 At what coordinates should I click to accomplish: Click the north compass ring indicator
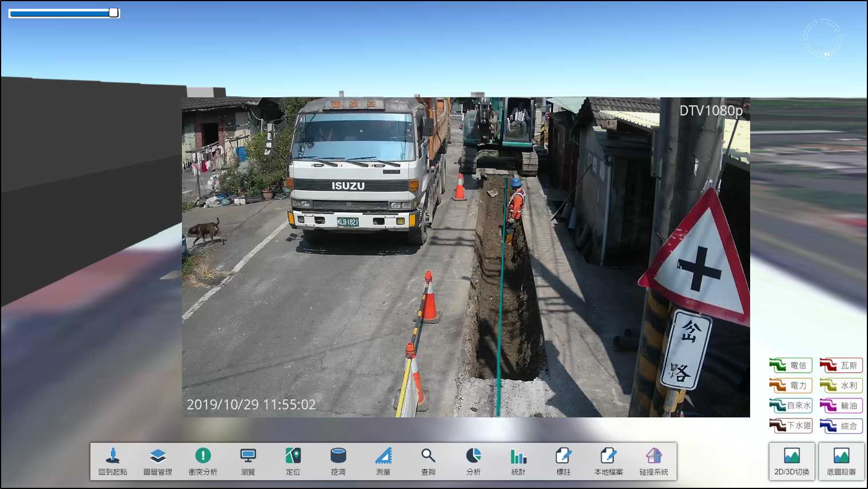point(822,38)
